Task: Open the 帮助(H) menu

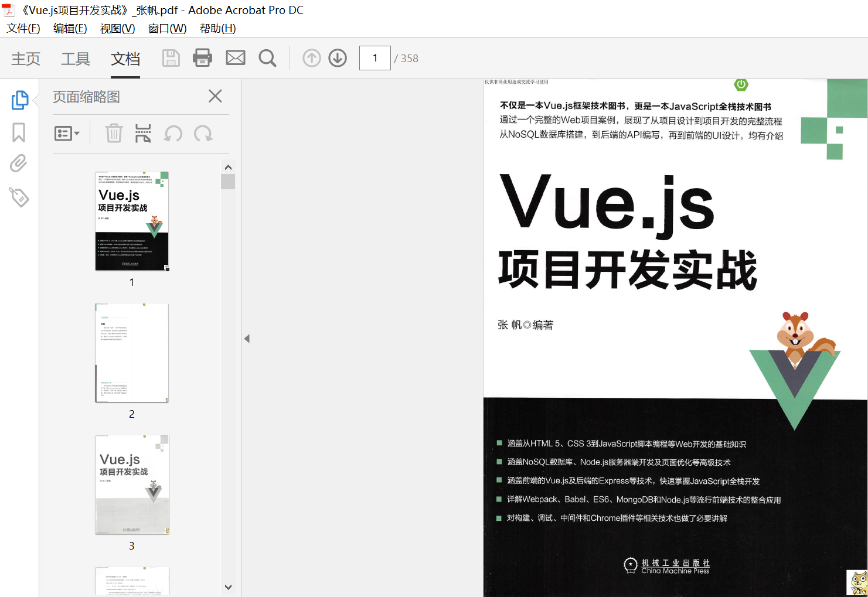Action: pyautogui.click(x=218, y=28)
